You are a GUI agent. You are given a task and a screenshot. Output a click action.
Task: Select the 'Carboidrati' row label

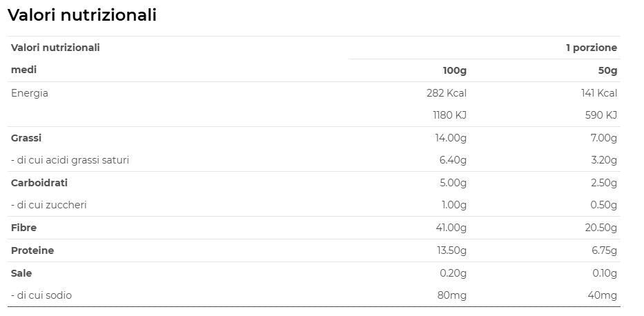tap(39, 183)
